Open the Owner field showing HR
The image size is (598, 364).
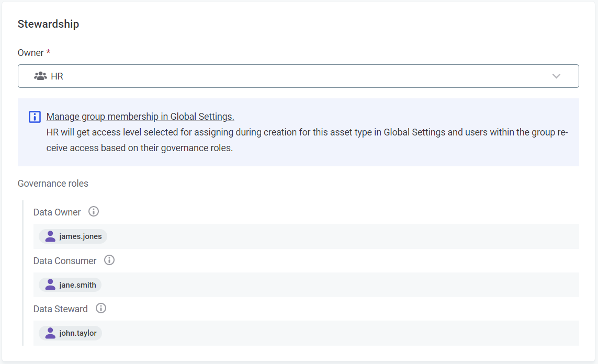[293, 76]
